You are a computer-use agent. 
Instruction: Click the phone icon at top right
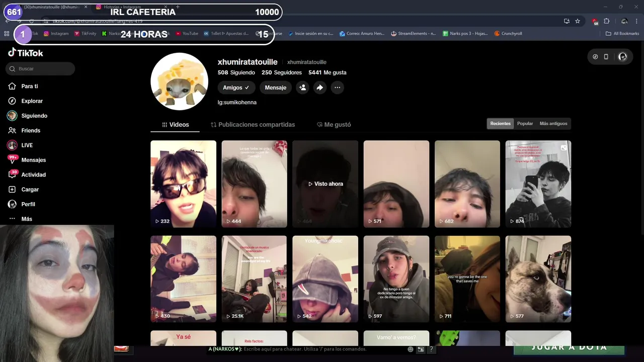point(606,57)
